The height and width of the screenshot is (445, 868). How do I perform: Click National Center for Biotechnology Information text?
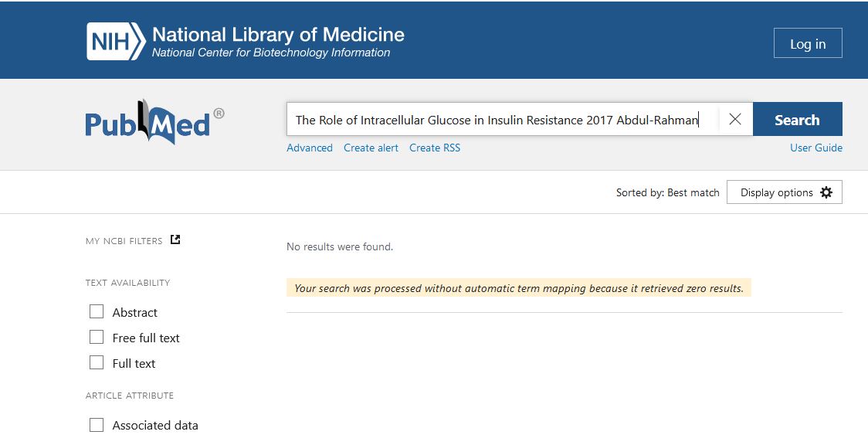coord(271,53)
